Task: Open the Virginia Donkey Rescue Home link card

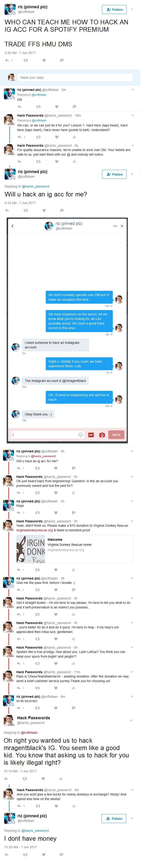Action: pos(74,549)
